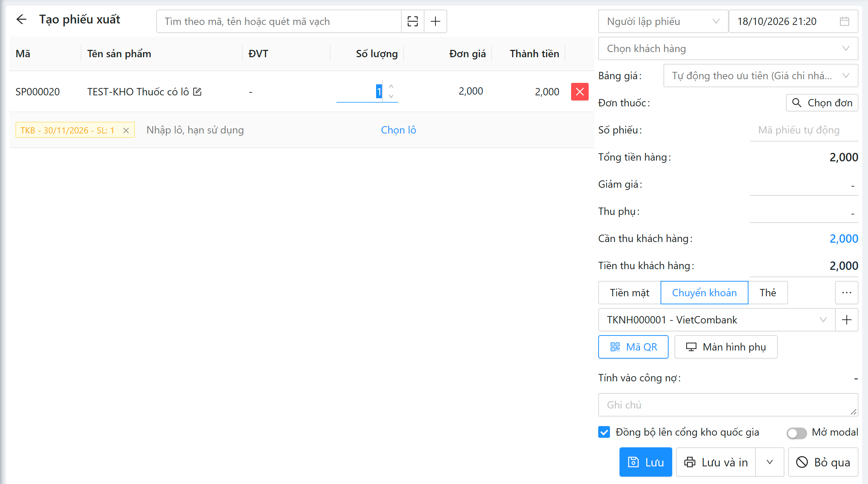Click the Chọn lô link

(398, 130)
